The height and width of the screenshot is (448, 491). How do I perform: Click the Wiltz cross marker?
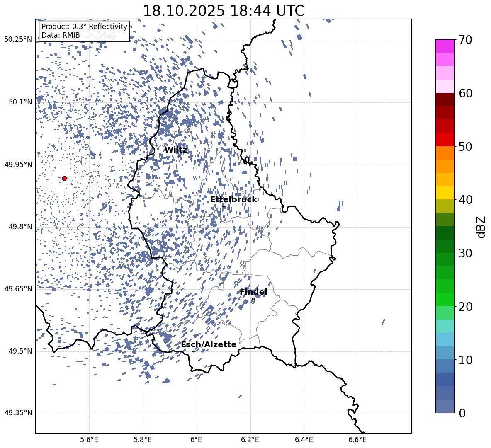(178, 157)
